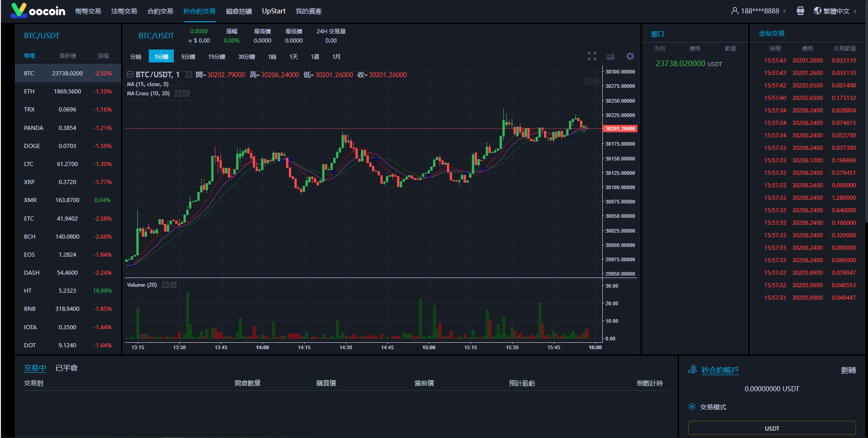
Task: Select the USDT trading mode button
Action: pos(771,428)
